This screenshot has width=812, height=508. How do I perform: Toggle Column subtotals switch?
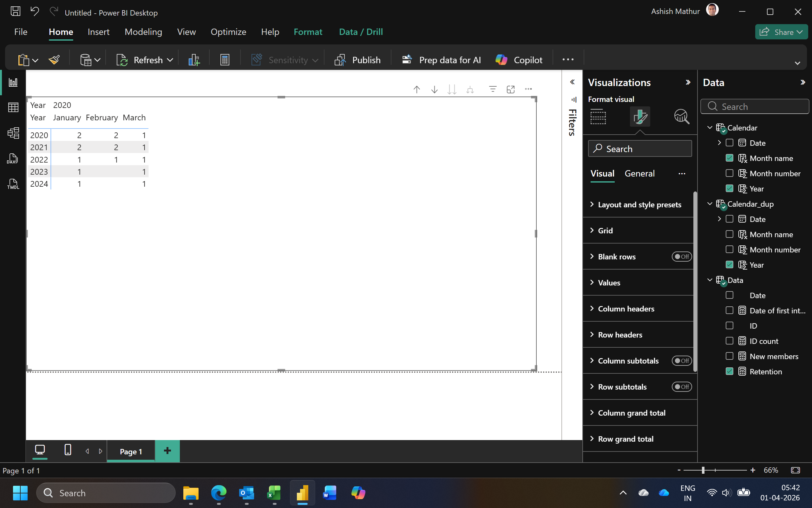681,361
